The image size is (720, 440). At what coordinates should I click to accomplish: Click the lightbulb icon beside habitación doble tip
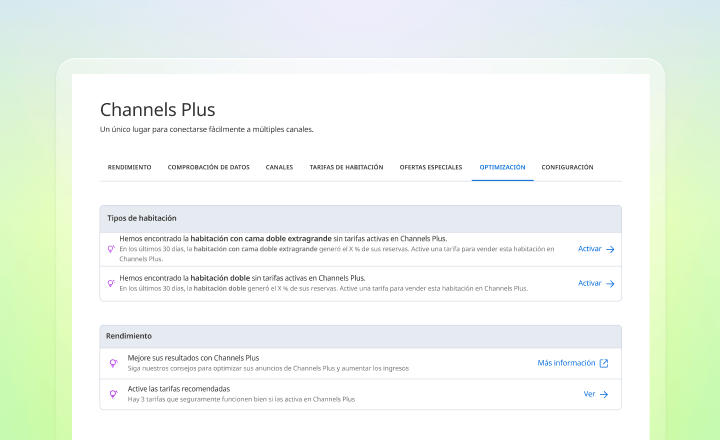[111, 283]
